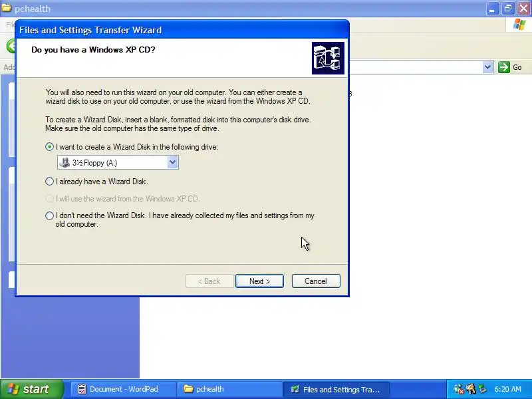Screen dimensions: 532x399
Task: Click Files and Settings Tra... taskbar button
Action: tap(336, 389)
